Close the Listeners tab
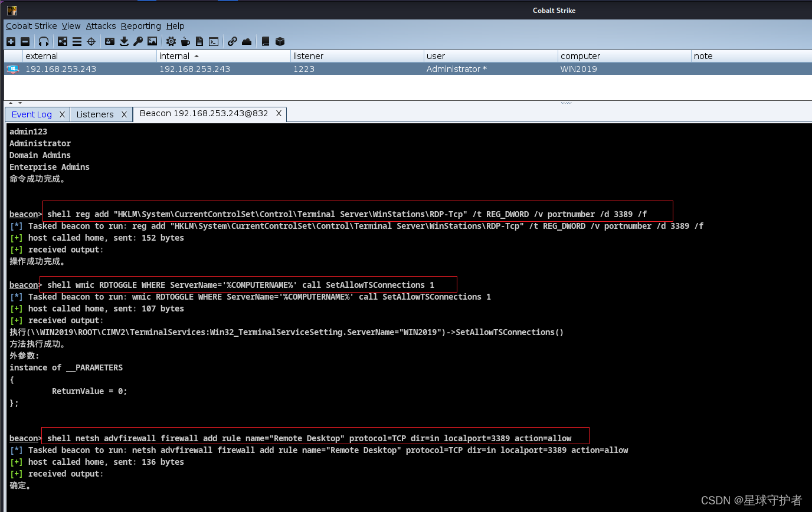 tap(124, 114)
